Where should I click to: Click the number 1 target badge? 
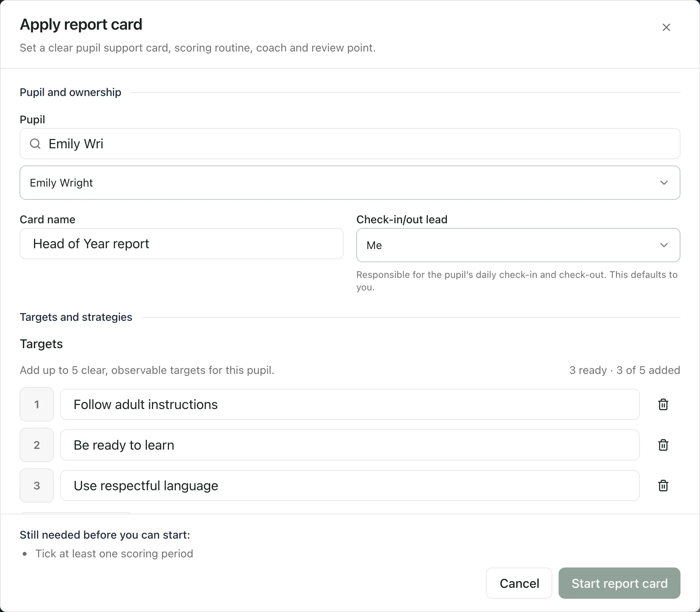click(x=37, y=404)
